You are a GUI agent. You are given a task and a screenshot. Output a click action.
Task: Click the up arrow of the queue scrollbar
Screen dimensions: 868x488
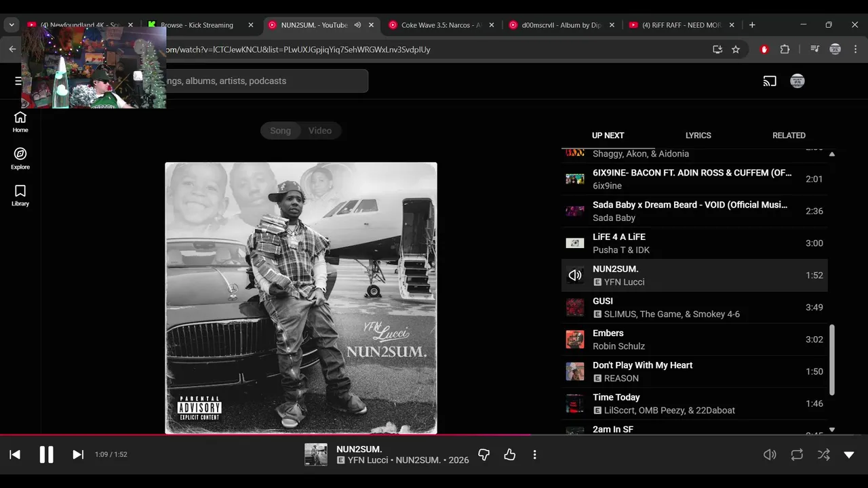point(832,154)
